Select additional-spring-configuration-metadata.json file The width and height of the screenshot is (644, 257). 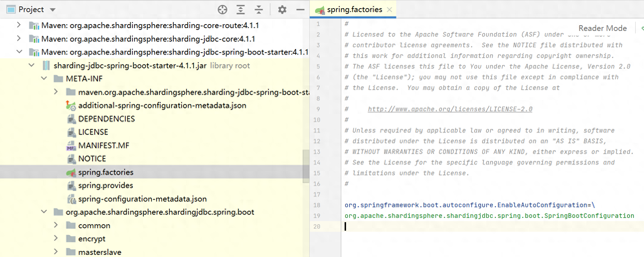(x=162, y=106)
